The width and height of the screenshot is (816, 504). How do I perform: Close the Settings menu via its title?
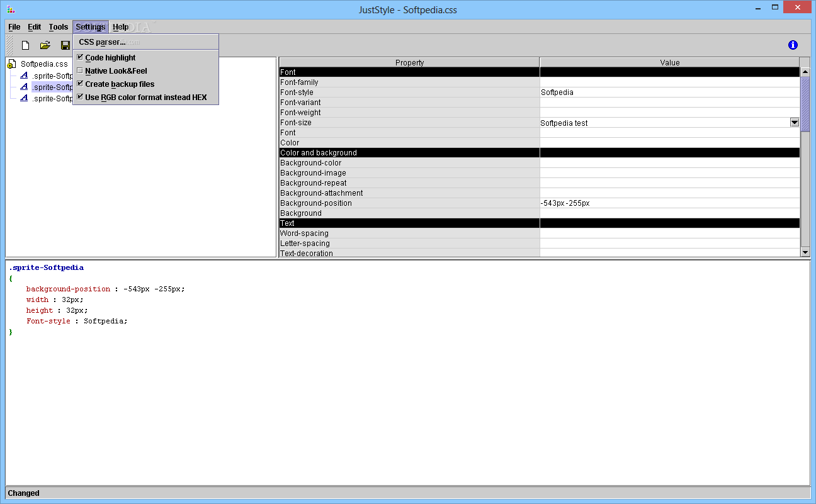click(x=91, y=27)
